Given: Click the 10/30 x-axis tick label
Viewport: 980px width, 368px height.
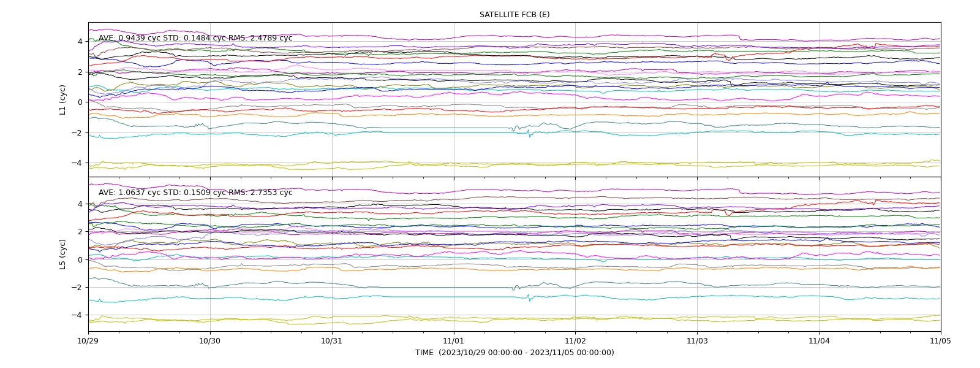Looking at the screenshot, I should (210, 341).
